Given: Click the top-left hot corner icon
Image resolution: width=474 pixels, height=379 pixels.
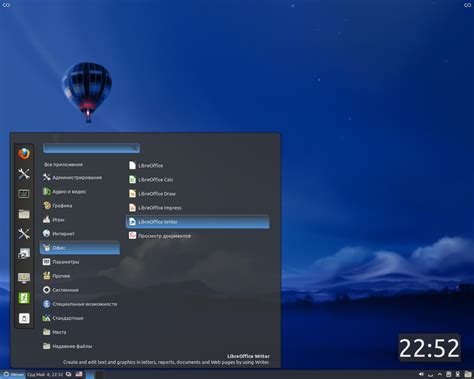Looking at the screenshot, I should [6, 5].
